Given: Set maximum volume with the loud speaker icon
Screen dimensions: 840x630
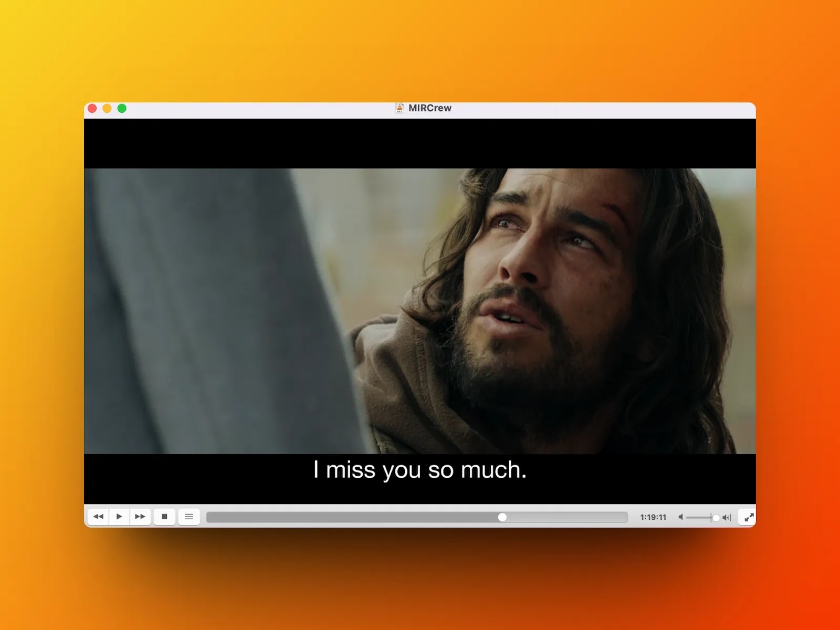Looking at the screenshot, I should [727, 517].
